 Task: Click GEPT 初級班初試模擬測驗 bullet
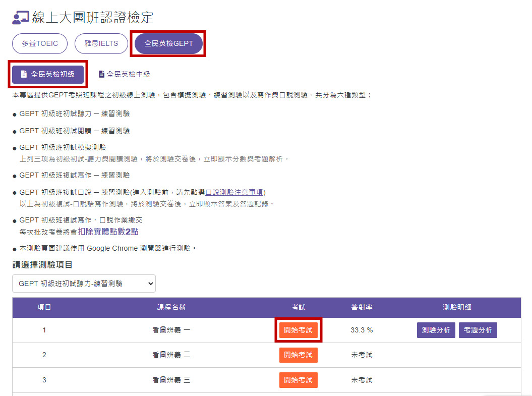63,148
